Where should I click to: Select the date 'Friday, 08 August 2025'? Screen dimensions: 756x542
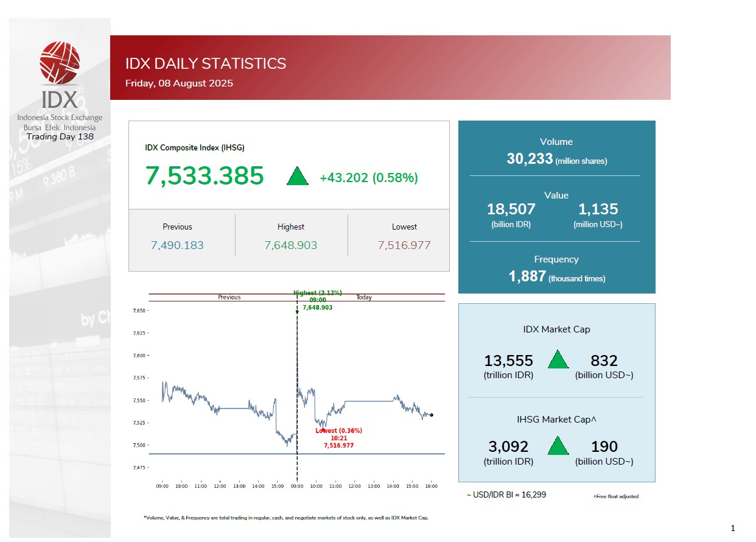pyautogui.click(x=179, y=83)
